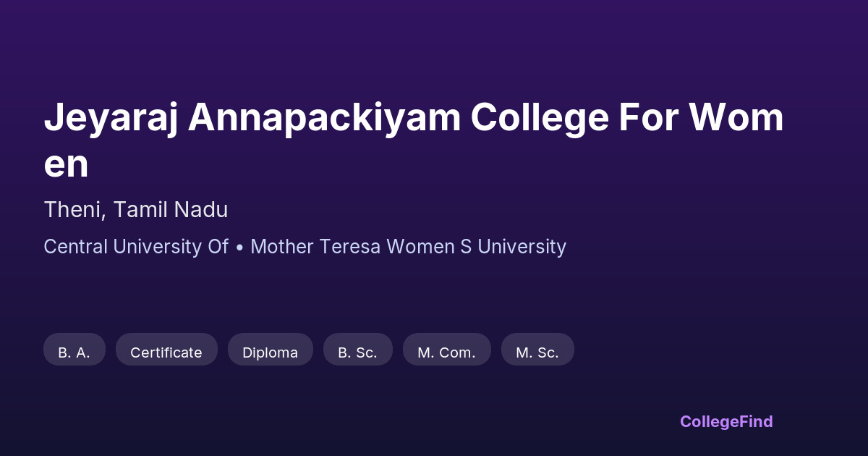Click the B. A. course tag

coord(74,352)
